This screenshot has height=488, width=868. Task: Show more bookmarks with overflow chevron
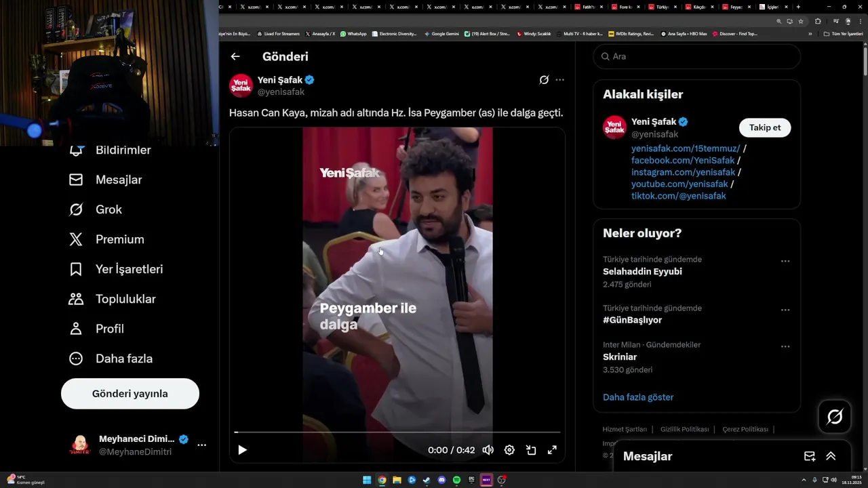810,34
